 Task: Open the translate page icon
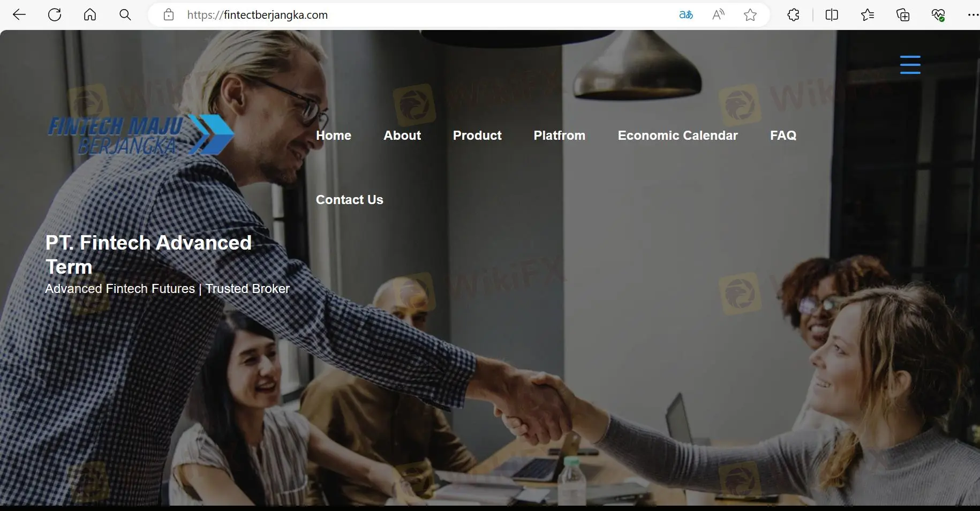pos(686,15)
